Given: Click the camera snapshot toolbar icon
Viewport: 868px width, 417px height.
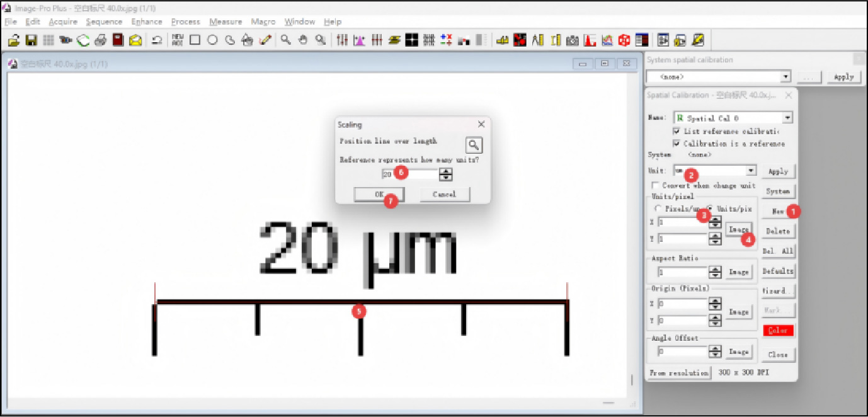Looking at the screenshot, I should [x=572, y=40].
